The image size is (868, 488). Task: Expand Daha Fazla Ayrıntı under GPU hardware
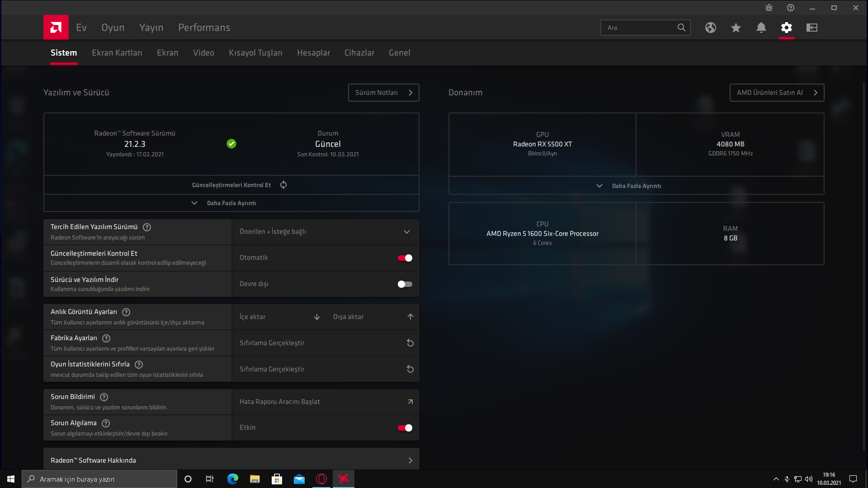636,186
